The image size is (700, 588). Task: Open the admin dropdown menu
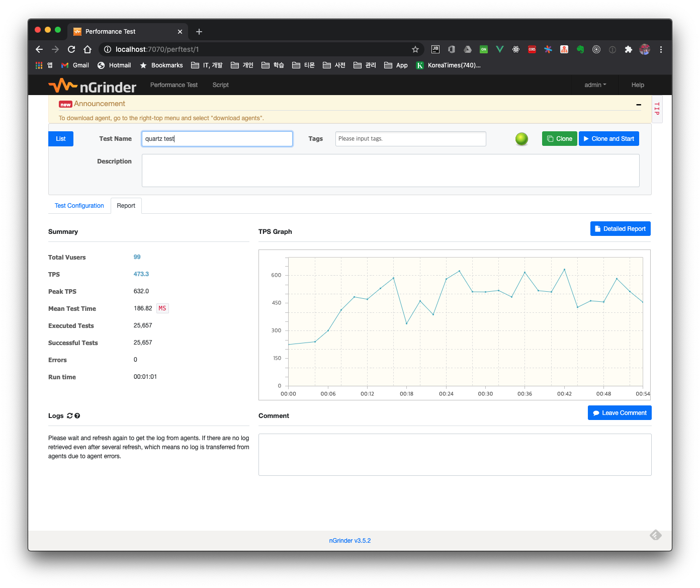point(595,85)
